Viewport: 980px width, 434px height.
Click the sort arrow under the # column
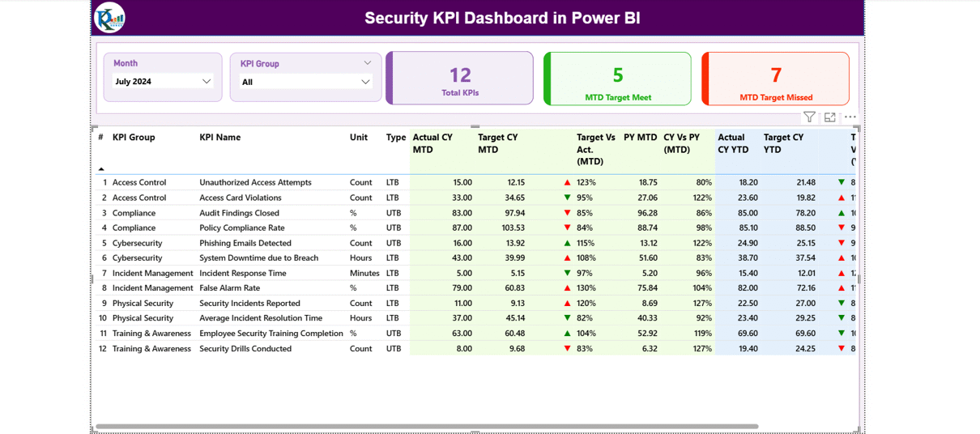click(x=101, y=169)
